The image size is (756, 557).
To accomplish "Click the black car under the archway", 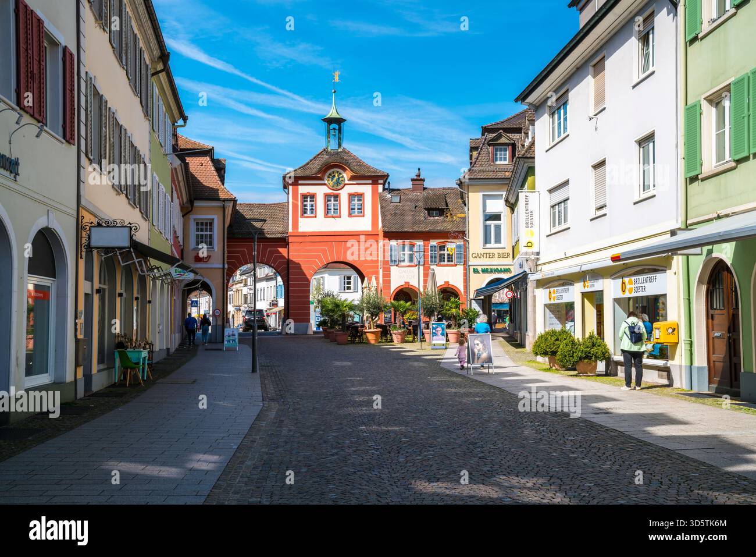I will pos(255,320).
